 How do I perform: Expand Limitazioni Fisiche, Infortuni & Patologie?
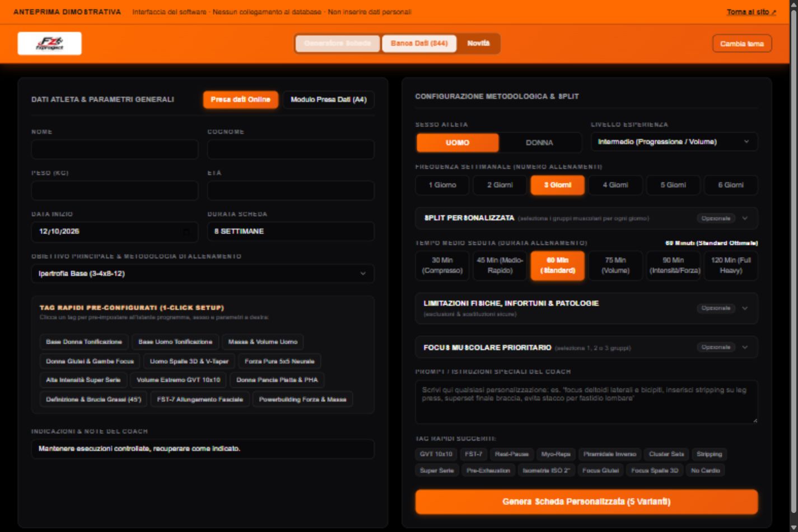(586, 308)
